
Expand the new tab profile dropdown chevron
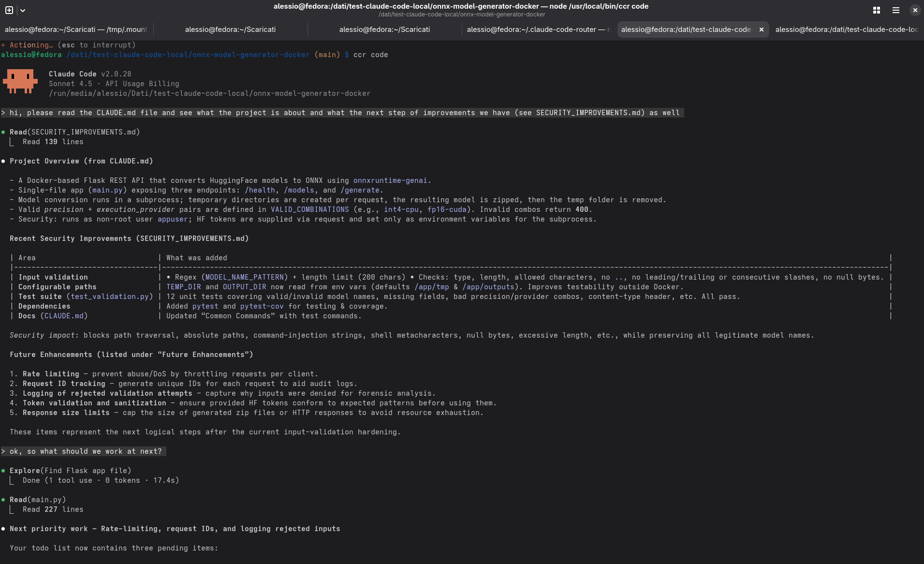point(23,10)
